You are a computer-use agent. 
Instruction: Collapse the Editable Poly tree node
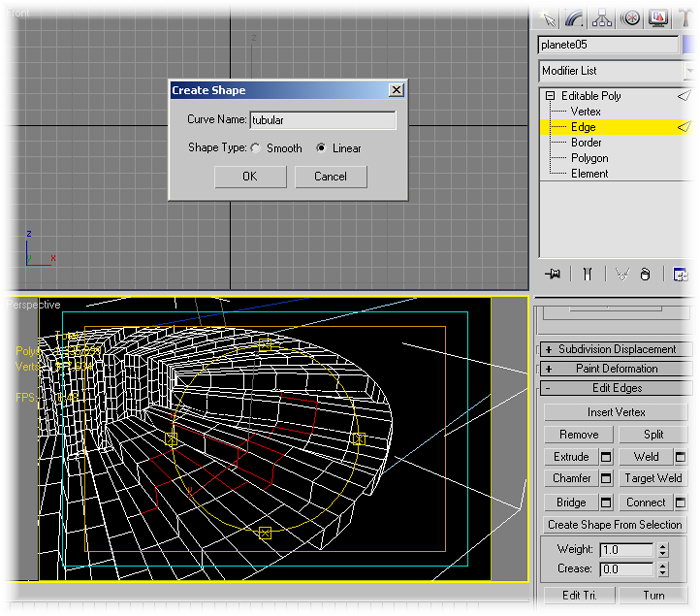coord(550,96)
